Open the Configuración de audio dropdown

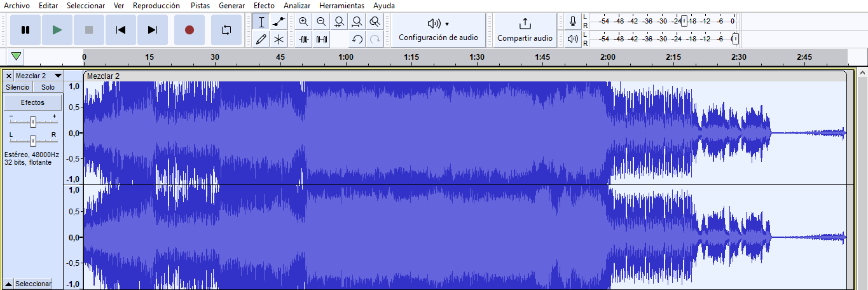coord(438,30)
